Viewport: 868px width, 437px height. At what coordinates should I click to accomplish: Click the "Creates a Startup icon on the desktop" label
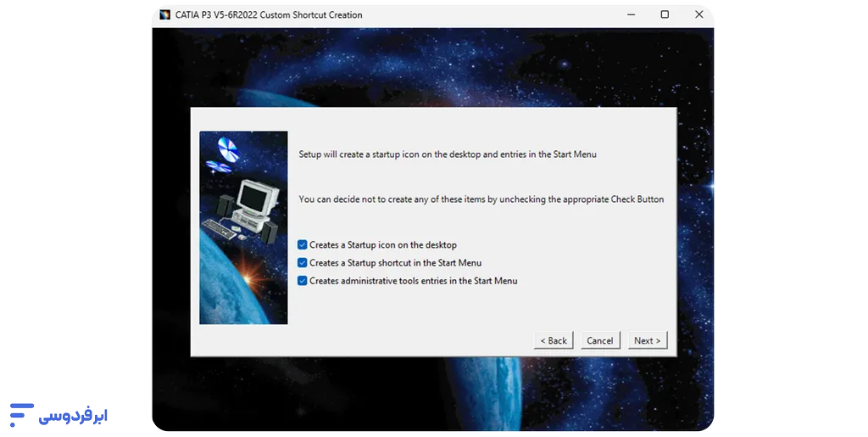tap(383, 245)
